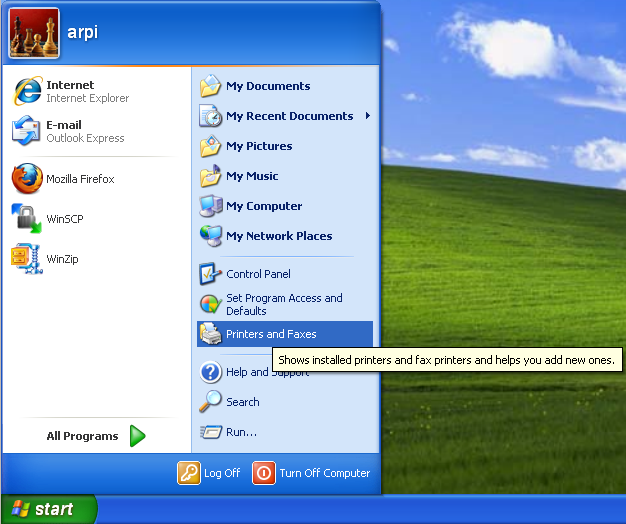Expand My Recent Documents submenu arrow
The height and width of the screenshot is (524, 626).
[368, 116]
